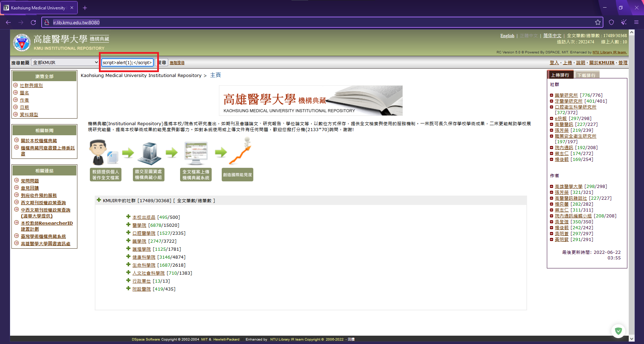This screenshot has height=344, width=644.
Task: Open the 管理 admin menu link
Action: click(x=623, y=63)
